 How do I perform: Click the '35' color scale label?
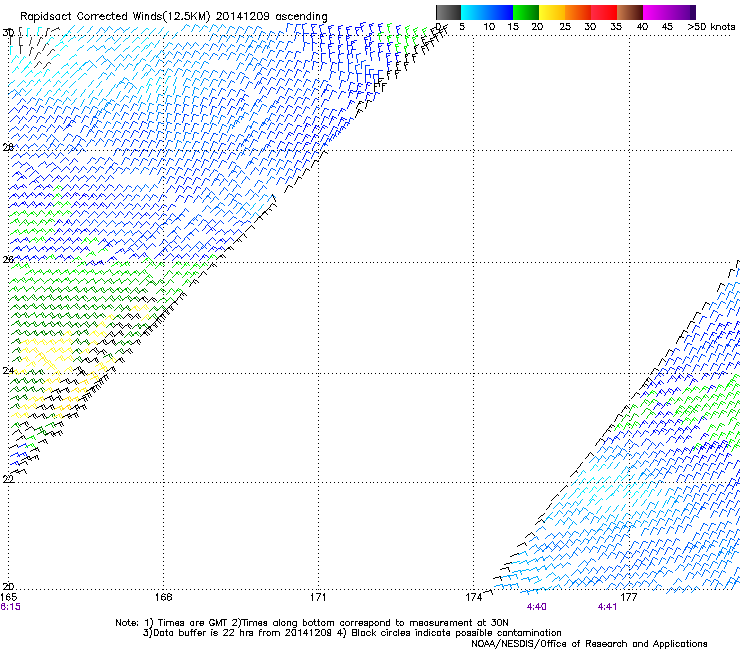tap(616, 27)
